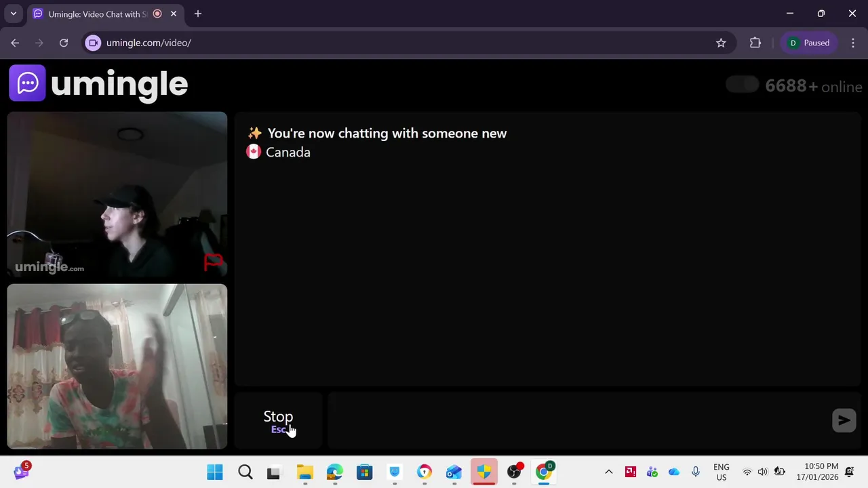The width and height of the screenshot is (868, 488).
Task: Bookmark this page with the star
Action: point(721,43)
